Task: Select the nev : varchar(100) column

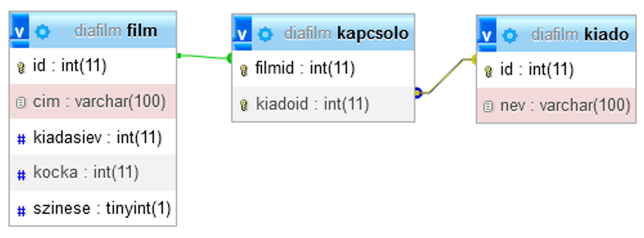Action: point(565,106)
